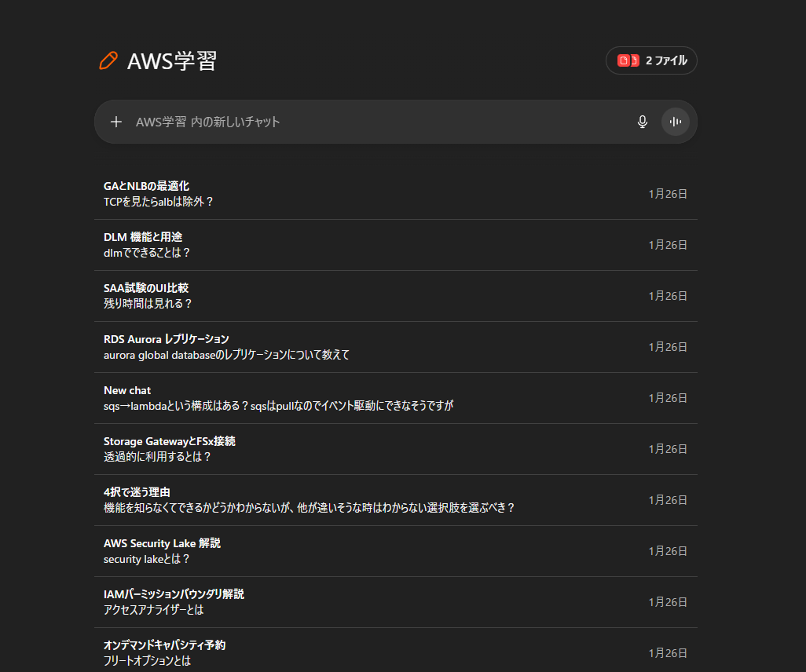Open the New chat conversation
The width and height of the screenshot is (806, 672).
point(395,398)
